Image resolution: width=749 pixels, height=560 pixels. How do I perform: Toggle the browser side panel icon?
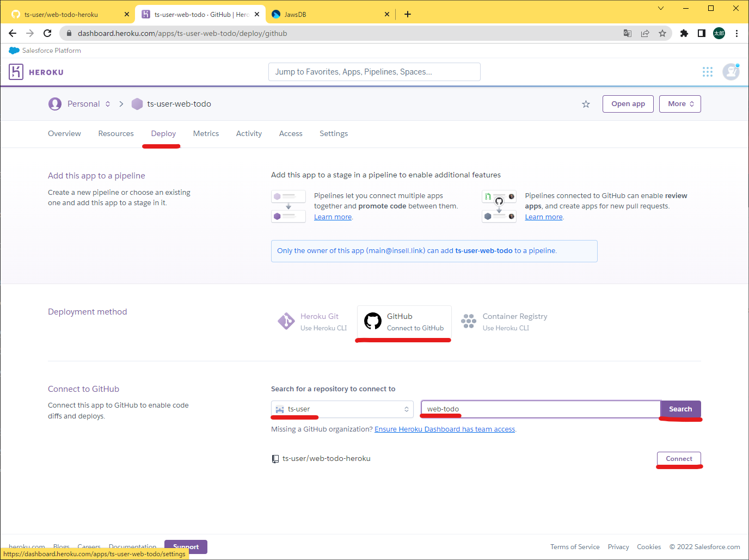tap(702, 33)
